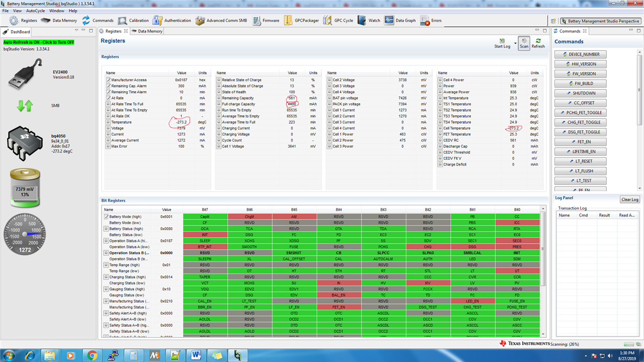The height and width of the screenshot is (362, 644).
Task: Click the SHUTDOWN command button
Action: 580,93
